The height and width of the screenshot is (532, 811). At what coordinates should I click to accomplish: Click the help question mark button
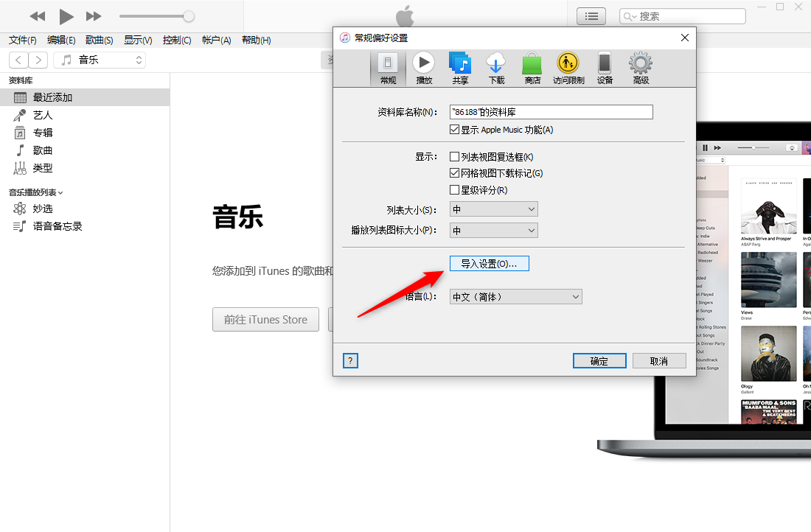coord(350,361)
